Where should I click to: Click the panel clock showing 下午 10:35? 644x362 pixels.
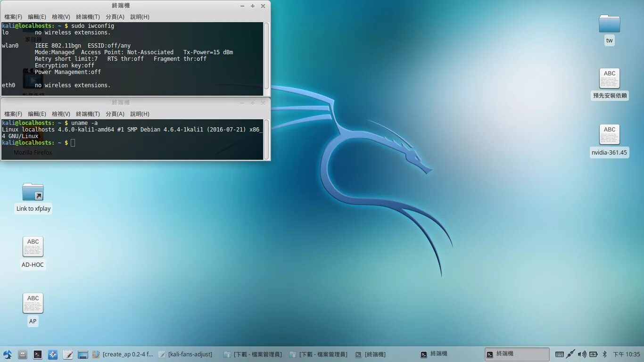click(627, 354)
